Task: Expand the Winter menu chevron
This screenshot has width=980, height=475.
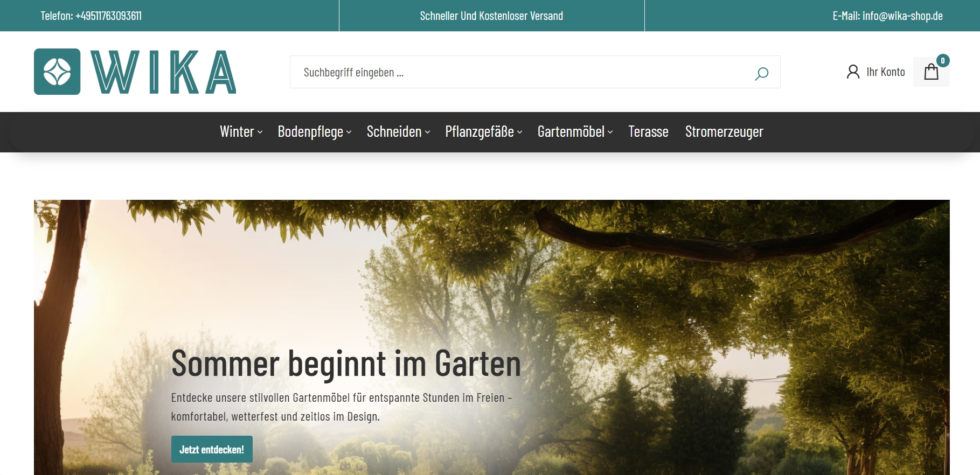Action: [260, 132]
